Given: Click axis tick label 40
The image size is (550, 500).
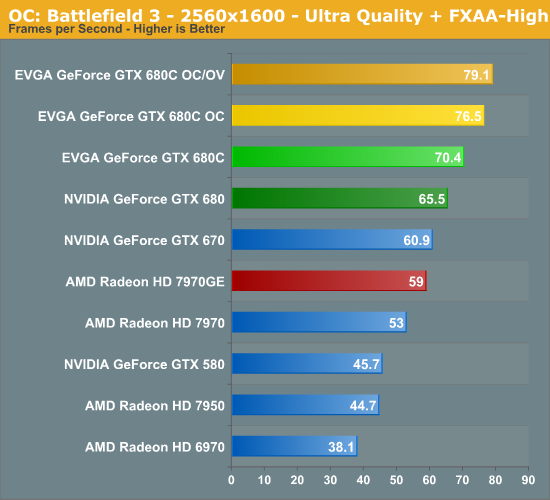Looking at the screenshot, I should [363, 480].
